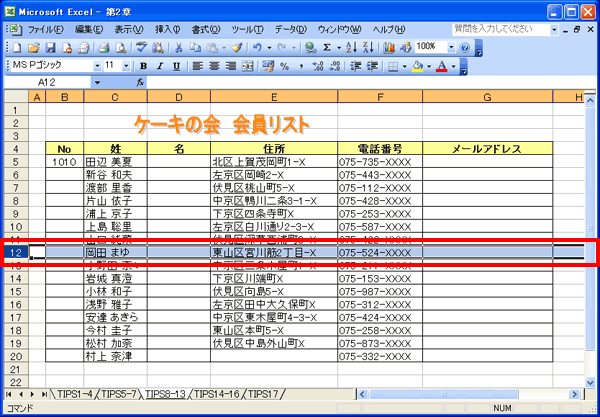This screenshot has width=600, height=417.
Task: Run the Spelling check icon
Action: pos(142,48)
